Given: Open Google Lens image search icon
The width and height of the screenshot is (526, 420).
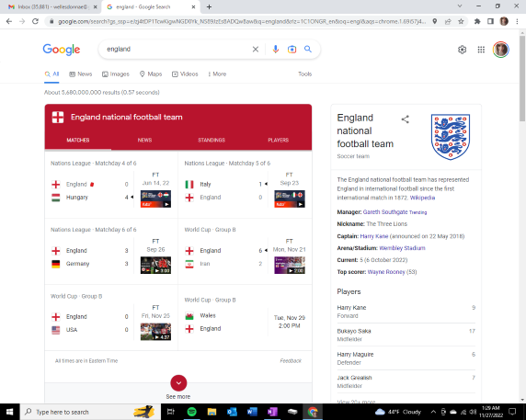Looking at the screenshot, I should (292, 50).
